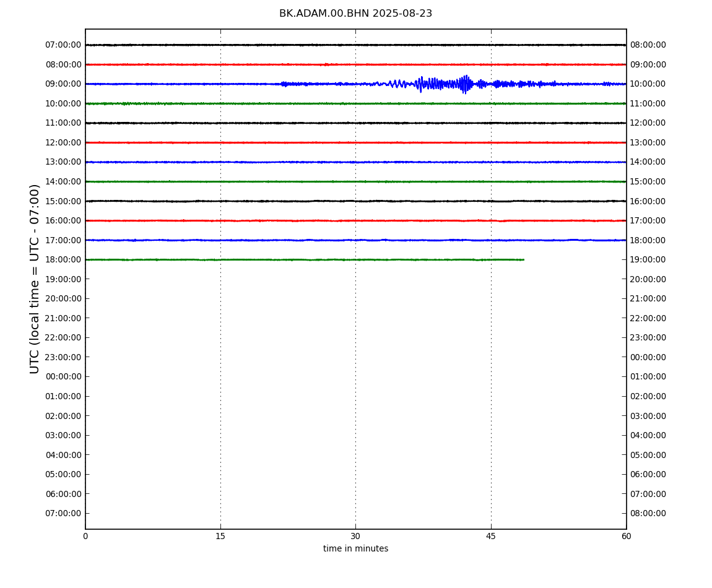The height and width of the screenshot is (588, 712).
Task: Select left-axis label 04:00:00
Action: [63, 455]
